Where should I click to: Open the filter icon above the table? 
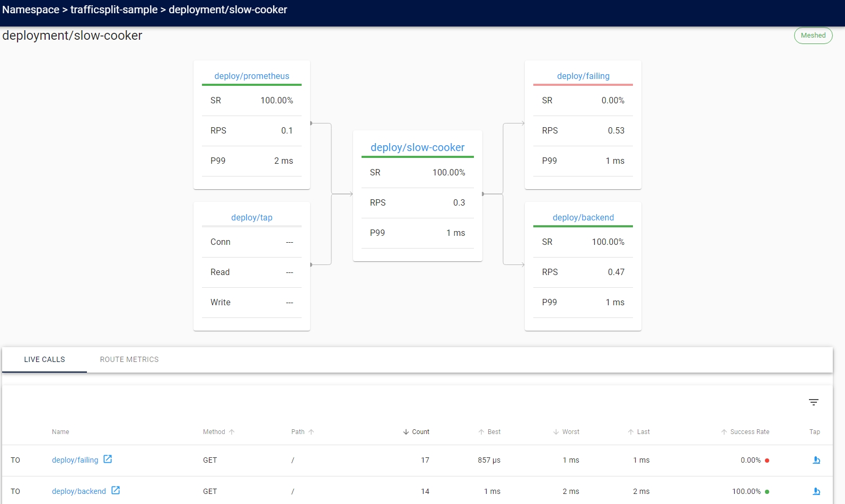814,402
